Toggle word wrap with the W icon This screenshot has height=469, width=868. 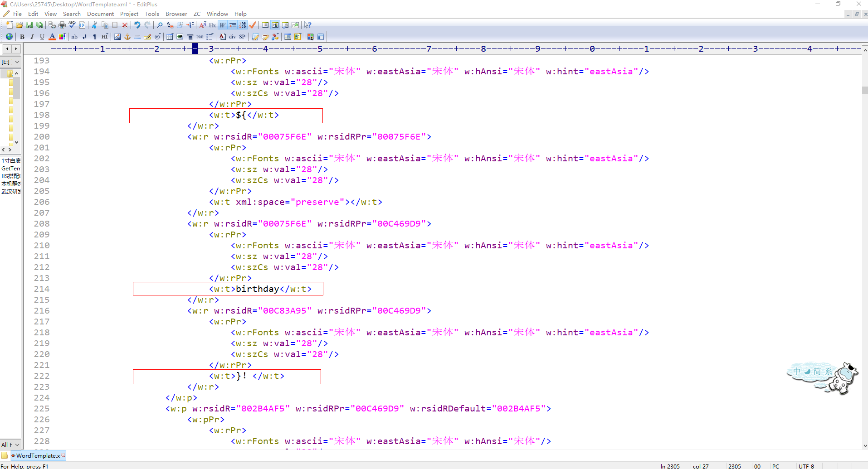(222, 25)
